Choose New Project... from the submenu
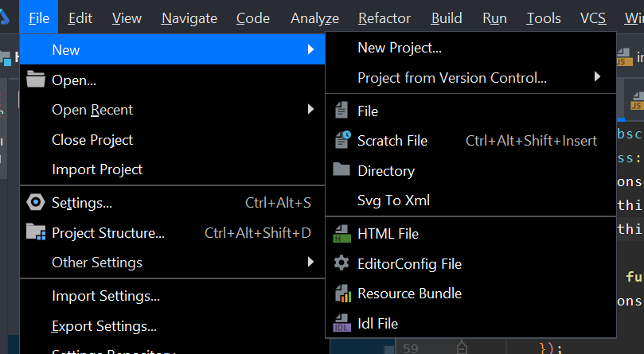Viewport: 644px width, 354px height. tap(400, 48)
